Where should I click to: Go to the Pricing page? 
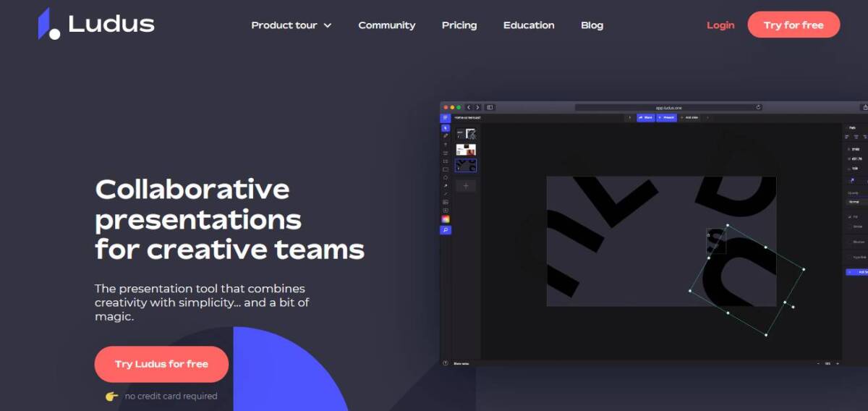coord(459,25)
